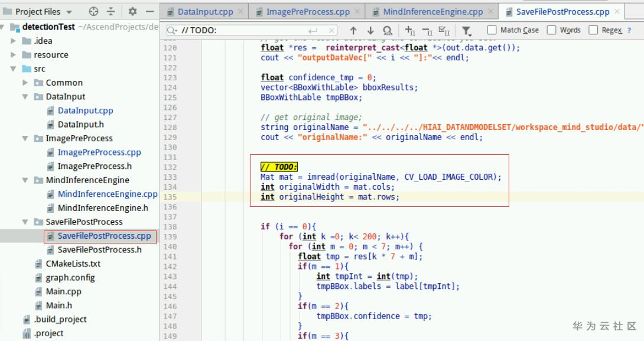Collapse the detectionTest root node

(2, 27)
